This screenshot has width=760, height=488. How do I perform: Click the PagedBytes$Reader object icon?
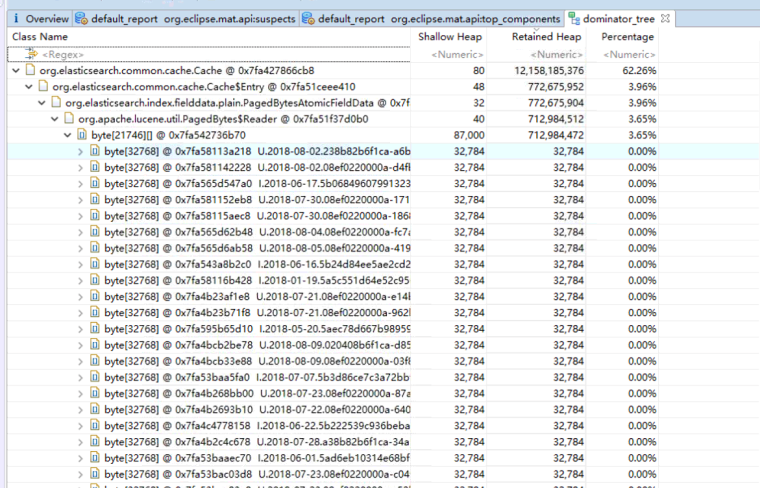[69, 118]
